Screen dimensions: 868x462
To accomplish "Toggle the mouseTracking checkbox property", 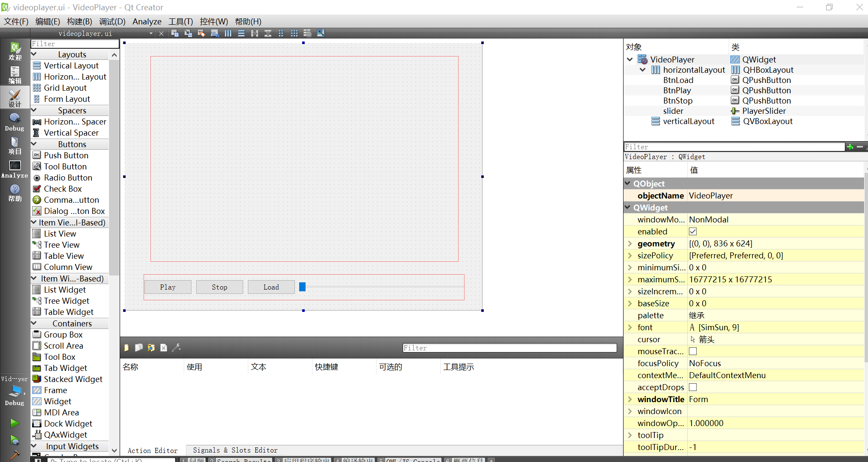I will coord(693,351).
